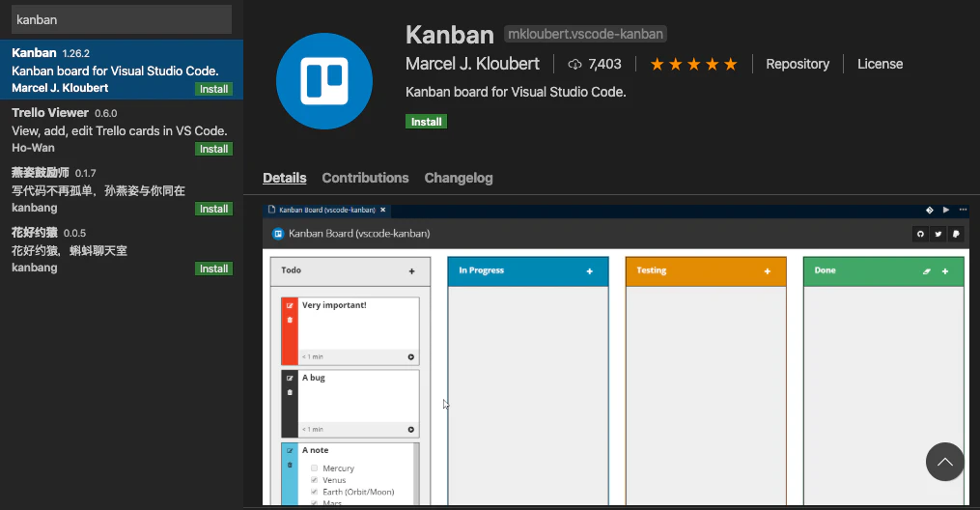Edit the 'A bug' card with the pencil icon
Screen dimensions: 980x510
(290, 378)
